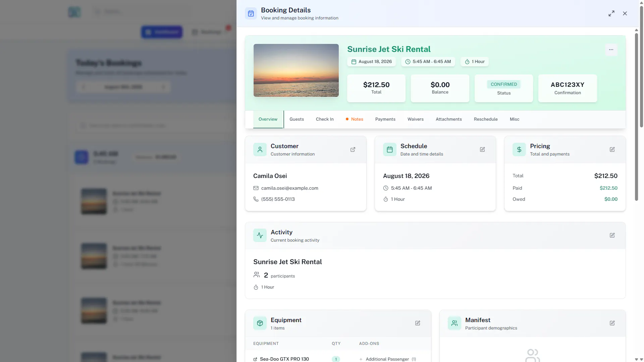Image resolution: width=644 pixels, height=362 pixels.
Task: Click the ABC123XY confirmation code
Action: click(x=568, y=85)
